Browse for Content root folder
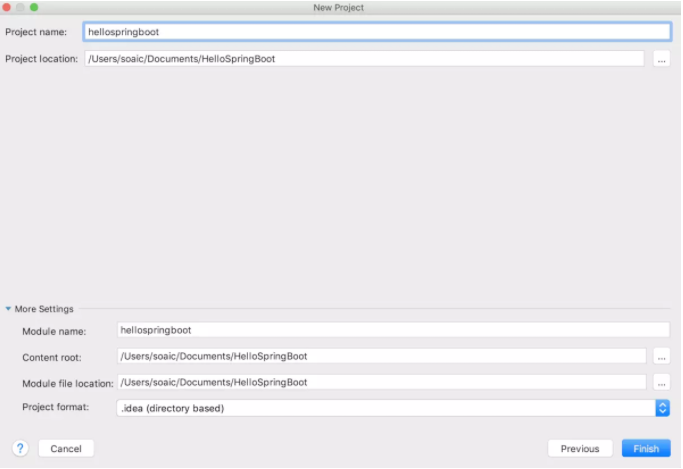683x469 pixels. pos(661,356)
